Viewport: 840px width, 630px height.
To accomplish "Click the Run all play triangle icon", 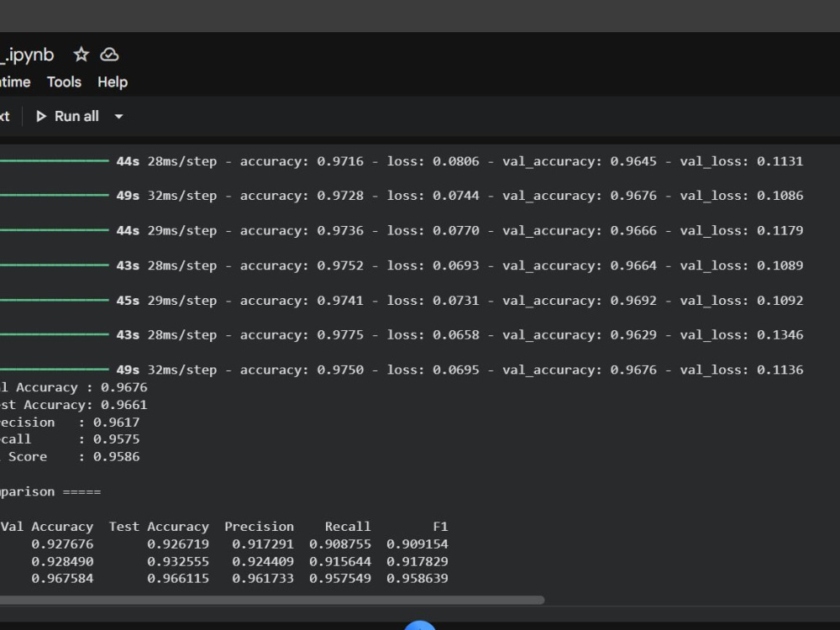I will [41, 116].
